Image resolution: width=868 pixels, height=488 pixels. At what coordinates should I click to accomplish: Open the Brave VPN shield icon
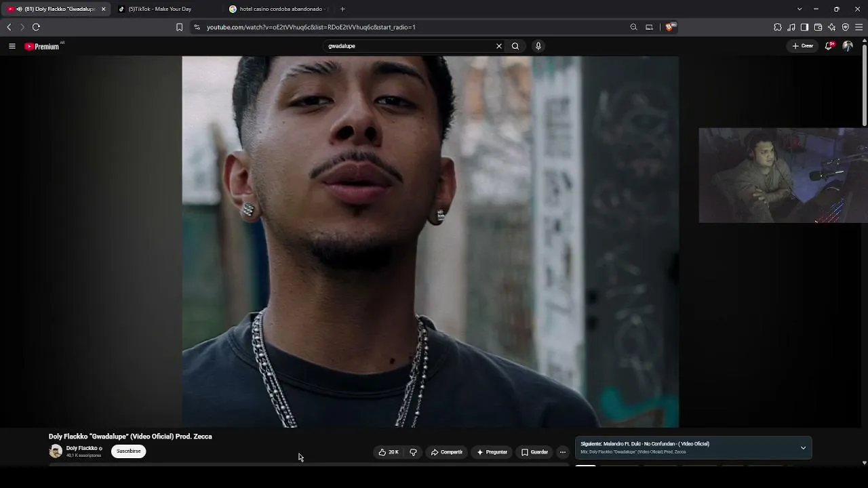[845, 27]
